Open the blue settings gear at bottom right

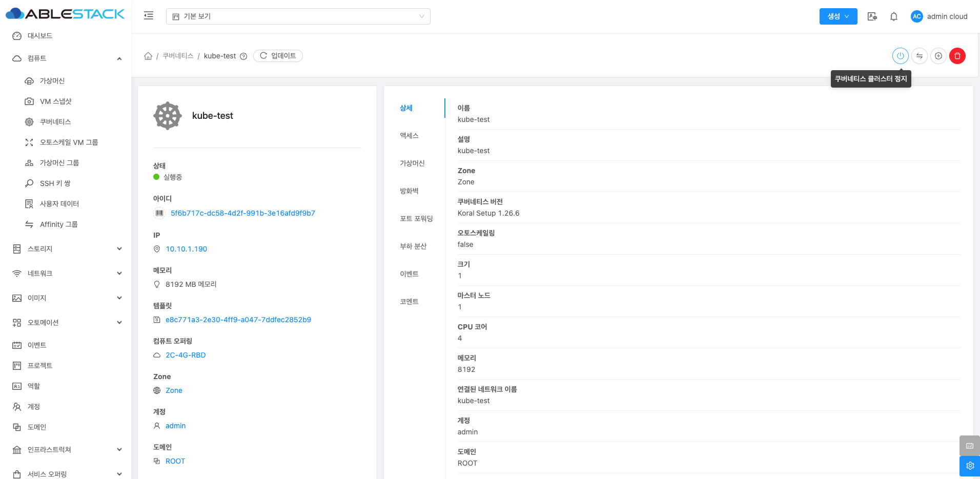coord(970,466)
